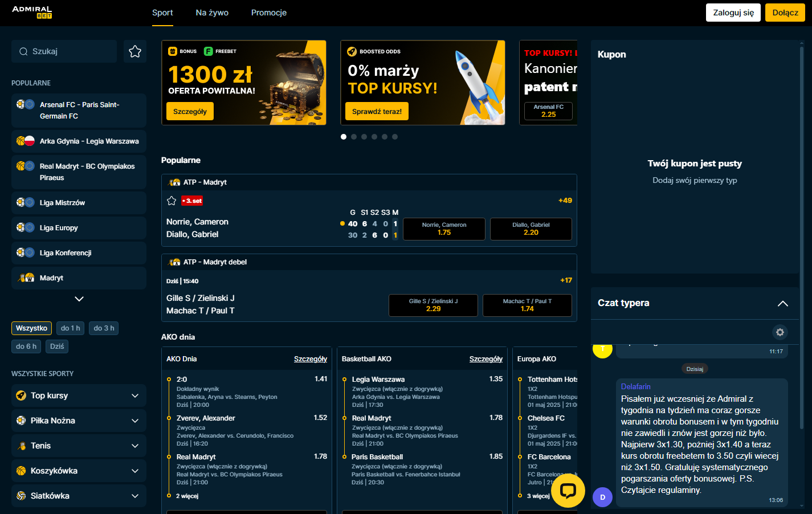Image resolution: width=812 pixels, height=514 pixels.
Task: Pick Arsenal FC 2.25 odds on banner
Action: click(x=548, y=111)
